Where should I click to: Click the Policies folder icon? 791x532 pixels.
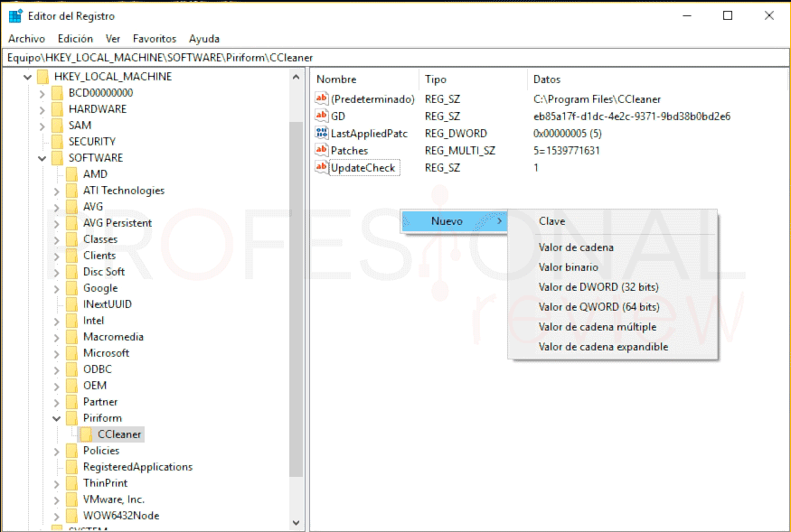click(x=72, y=451)
